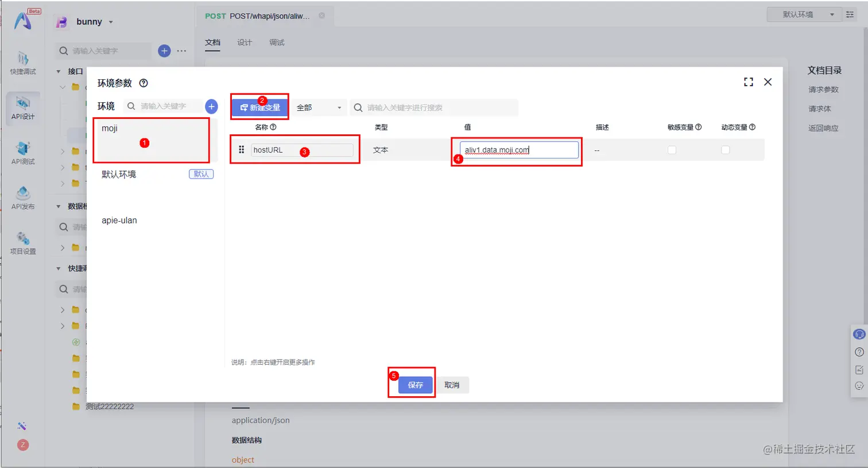Click the 文本 type cell of hostURL
The width and height of the screenshot is (868, 468).
pos(381,150)
